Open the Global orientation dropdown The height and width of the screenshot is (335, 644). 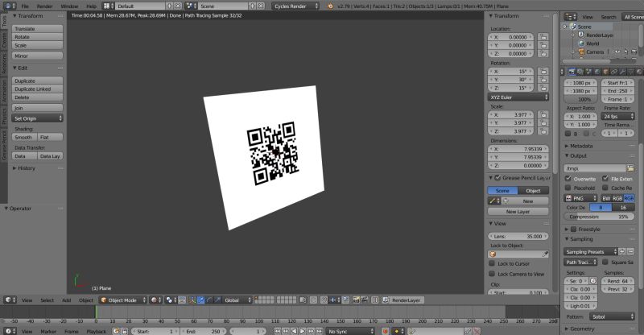[x=237, y=300]
